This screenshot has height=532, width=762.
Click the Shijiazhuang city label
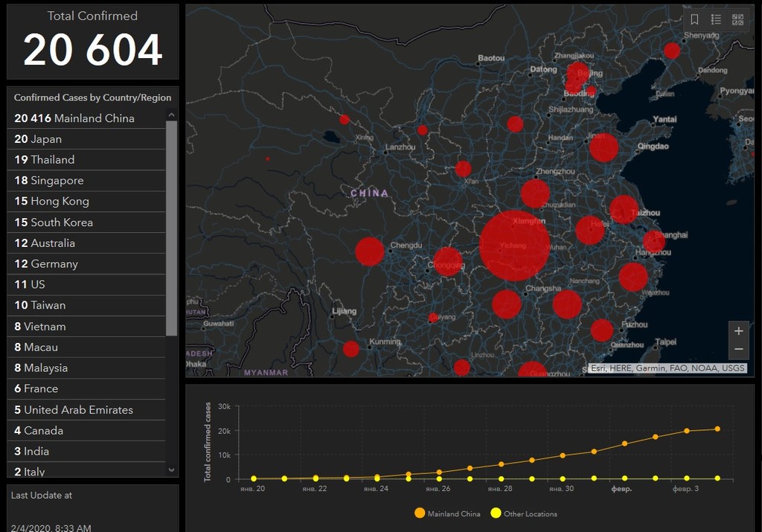click(x=571, y=110)
